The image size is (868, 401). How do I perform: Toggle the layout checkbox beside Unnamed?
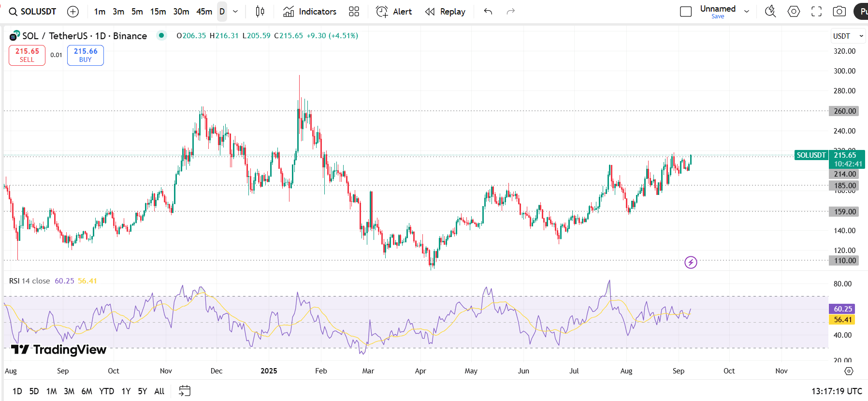pyautogui.click(x=686, y=12)
